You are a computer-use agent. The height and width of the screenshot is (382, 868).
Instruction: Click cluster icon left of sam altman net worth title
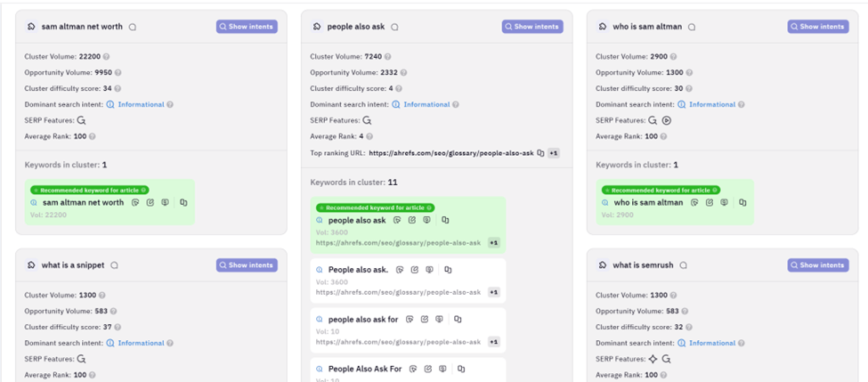(x=31, y=27)
